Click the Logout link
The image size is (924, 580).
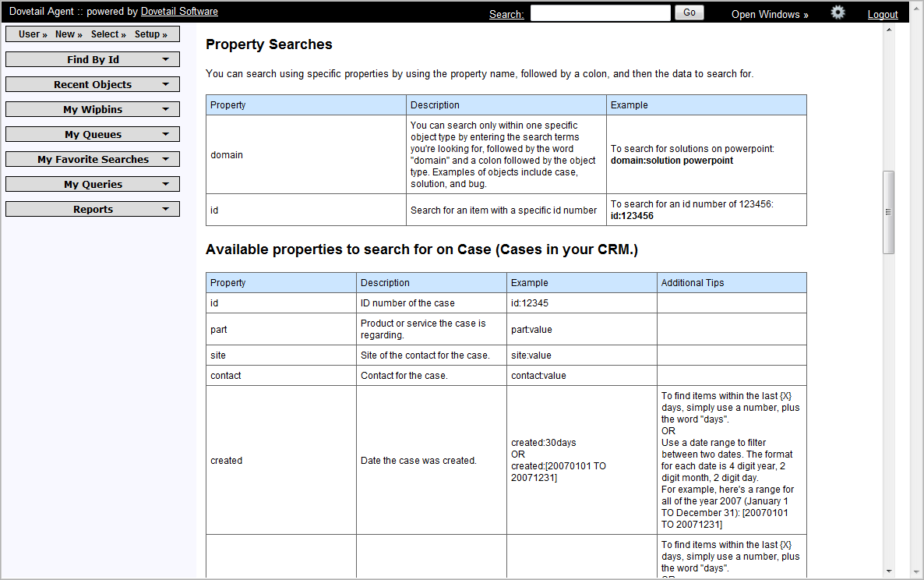(x=882, y=14)
